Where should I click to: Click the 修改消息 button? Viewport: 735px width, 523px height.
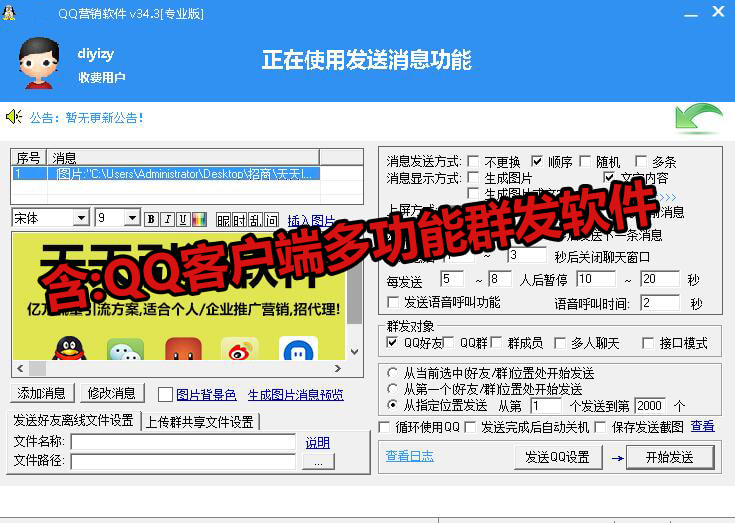pyautogui.click(x=112, y=393)
